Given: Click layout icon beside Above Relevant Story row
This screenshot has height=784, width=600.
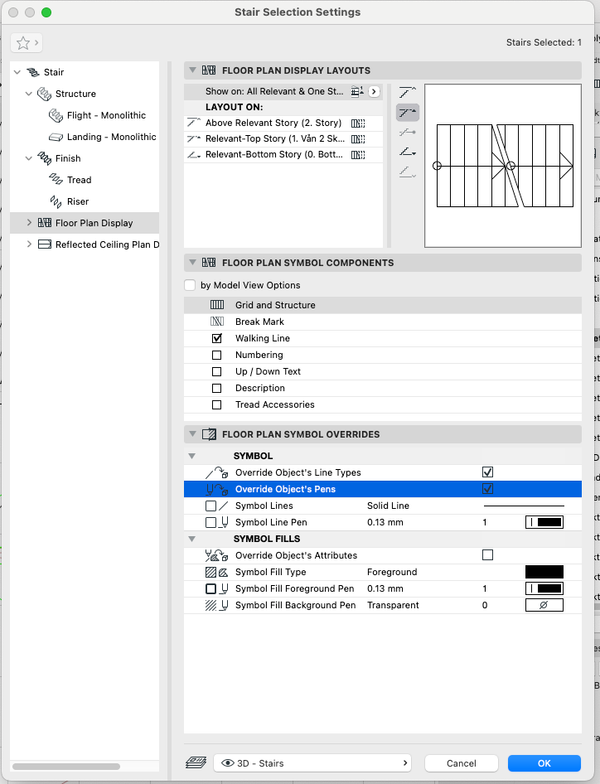Looking at the screenshot, I should [358, 123].
